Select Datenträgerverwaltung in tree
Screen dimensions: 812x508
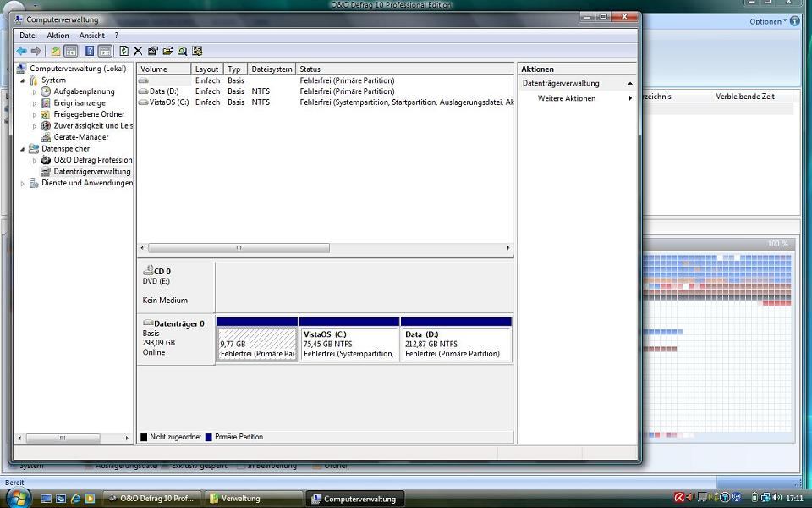click(x=92, y=171)
